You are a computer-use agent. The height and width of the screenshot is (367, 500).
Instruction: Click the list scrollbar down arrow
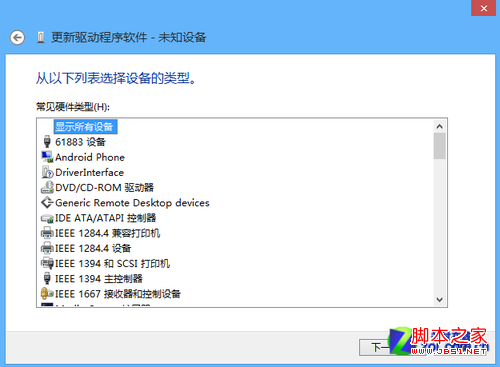pos(440,300)
